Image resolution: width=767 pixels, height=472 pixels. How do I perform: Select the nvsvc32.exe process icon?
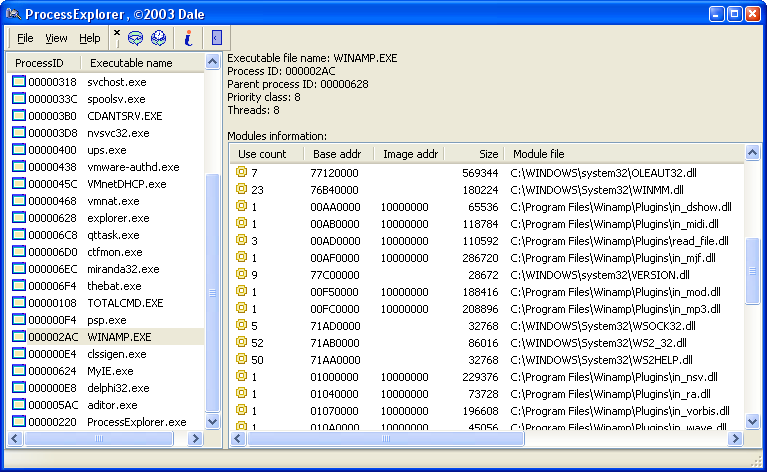coord(19,133)
